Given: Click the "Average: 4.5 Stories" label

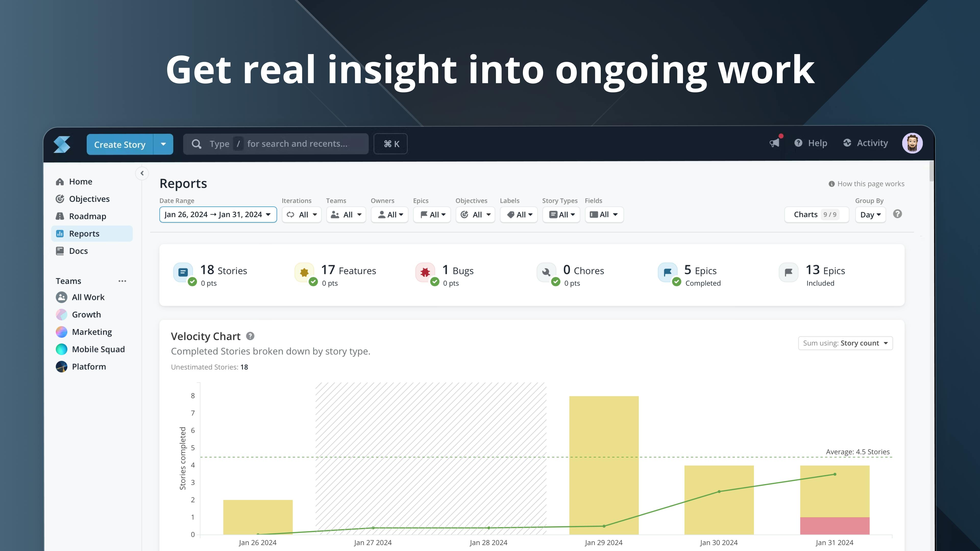Looking at the screenshot, I should 857,452.
